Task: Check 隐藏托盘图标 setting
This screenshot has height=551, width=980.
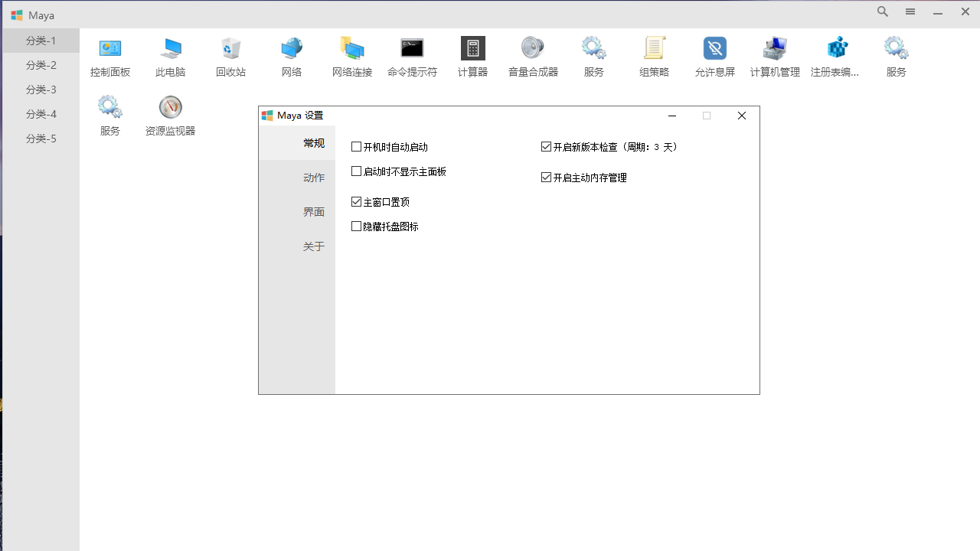Action: 356,226
